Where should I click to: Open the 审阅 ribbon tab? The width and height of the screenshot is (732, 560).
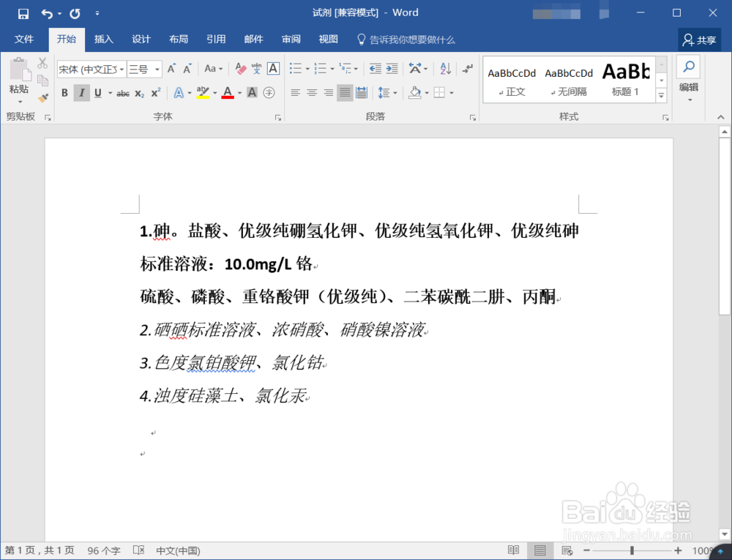pos(291,39)
